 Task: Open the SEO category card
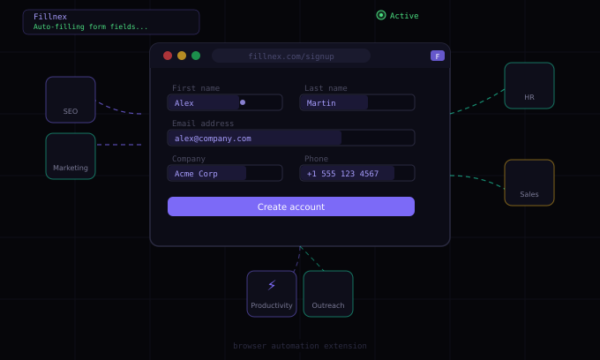[70, 100]
